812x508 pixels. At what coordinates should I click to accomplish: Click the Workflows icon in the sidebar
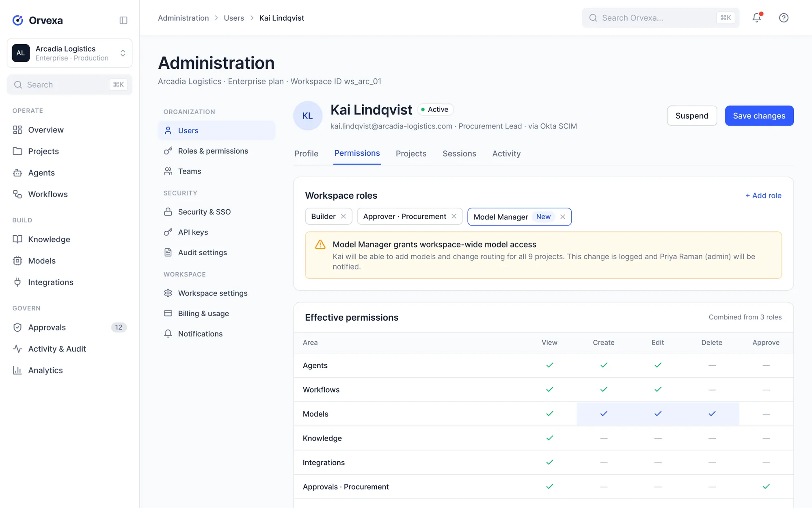click(x=17, y=194)
